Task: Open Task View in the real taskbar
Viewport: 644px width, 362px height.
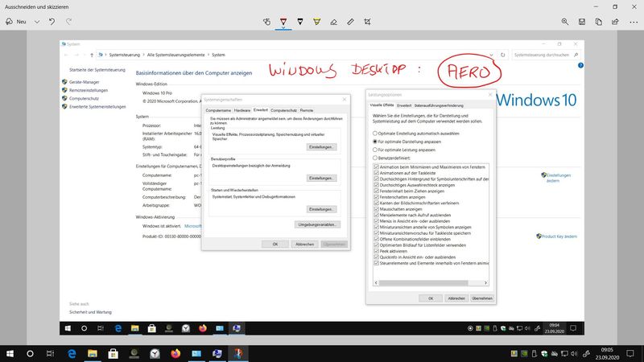Action: [50, 353]
